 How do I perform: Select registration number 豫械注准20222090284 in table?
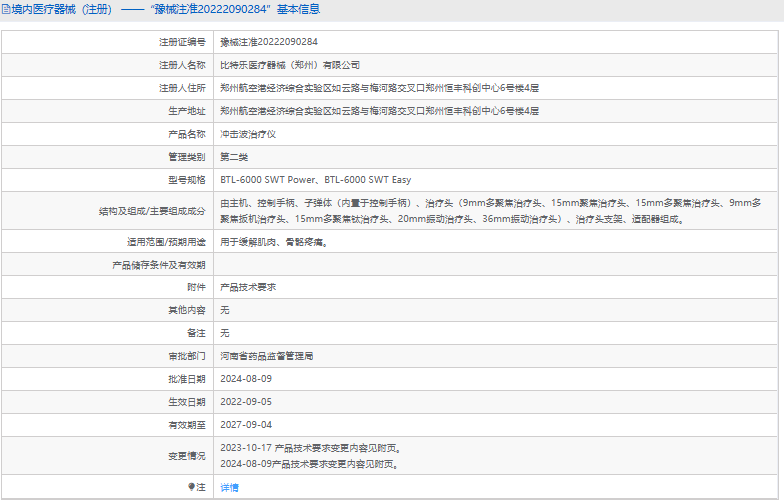pos(269,42)
